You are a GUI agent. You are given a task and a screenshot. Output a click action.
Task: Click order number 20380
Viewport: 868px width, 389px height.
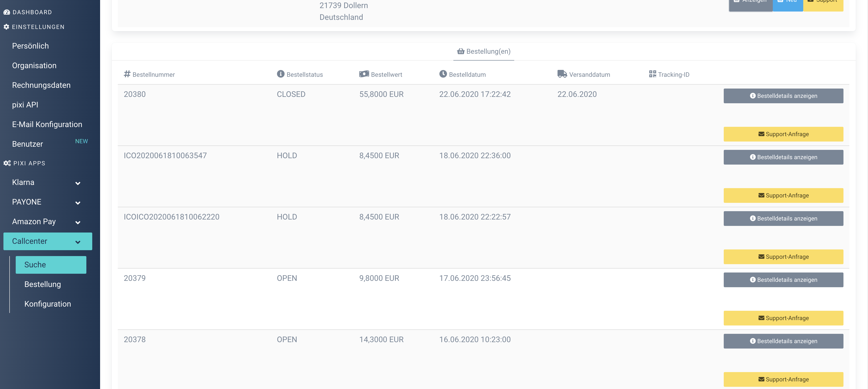(134, 94)
